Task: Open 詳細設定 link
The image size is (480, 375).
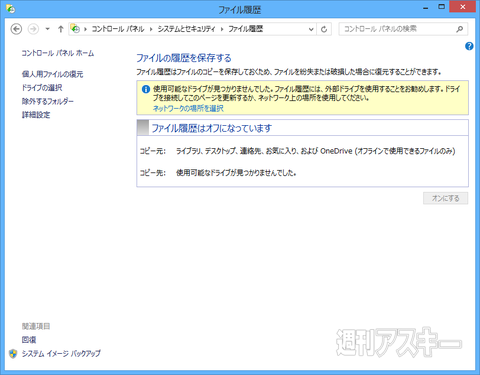Action: point(36,115)
